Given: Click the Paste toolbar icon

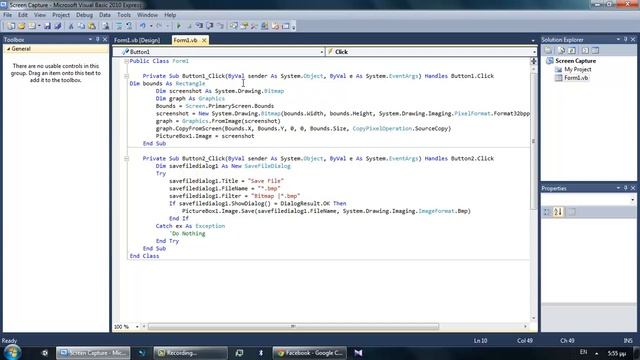Looking at the screenshot, I should click(92, 26).
